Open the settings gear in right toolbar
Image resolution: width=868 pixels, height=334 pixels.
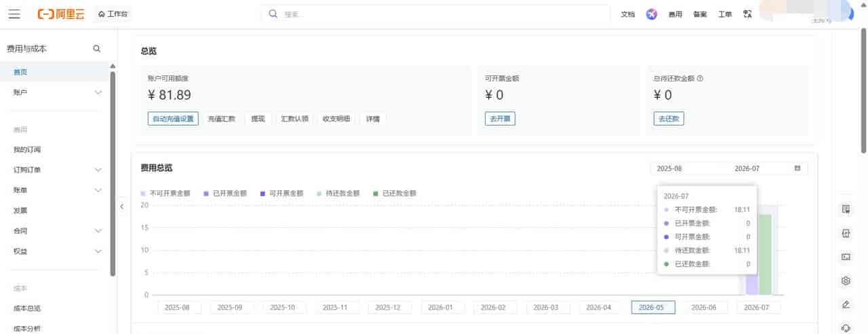846,280
